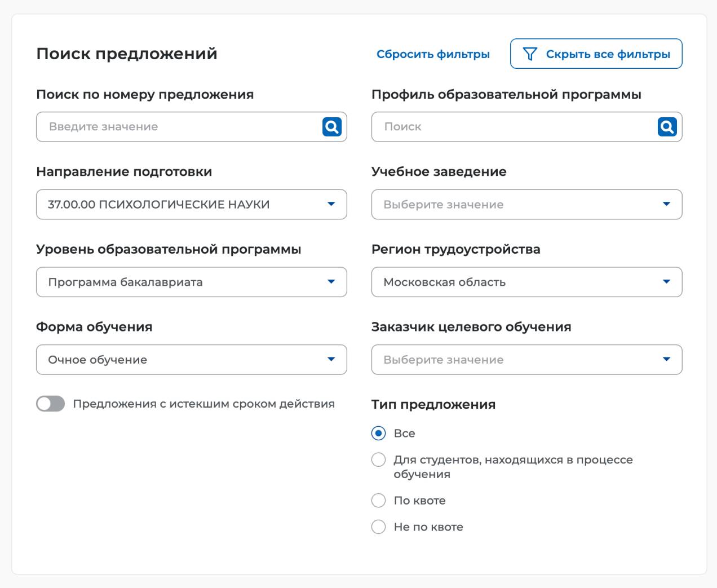Select the Все radio button
Screen dimensions: 717x588
click(x=378, y=433)
